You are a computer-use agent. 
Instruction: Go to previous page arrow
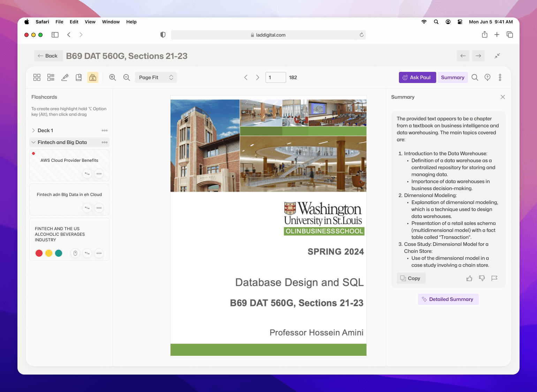click(246, 77)
